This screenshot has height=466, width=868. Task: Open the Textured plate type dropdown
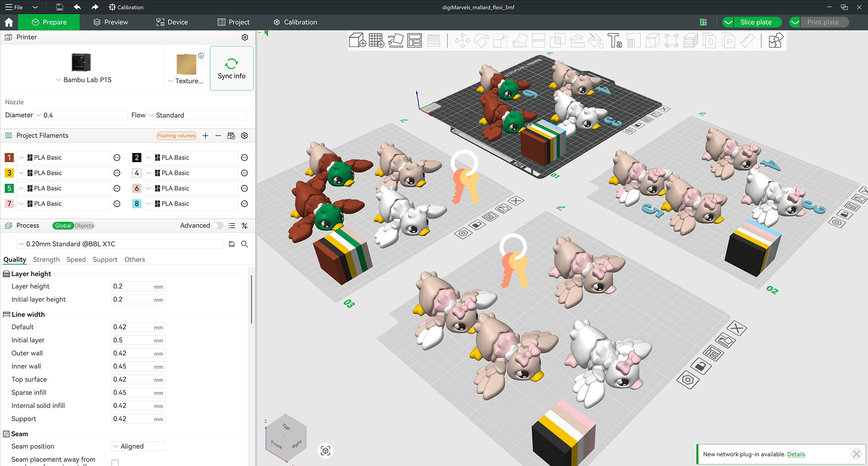click(185, 81)
